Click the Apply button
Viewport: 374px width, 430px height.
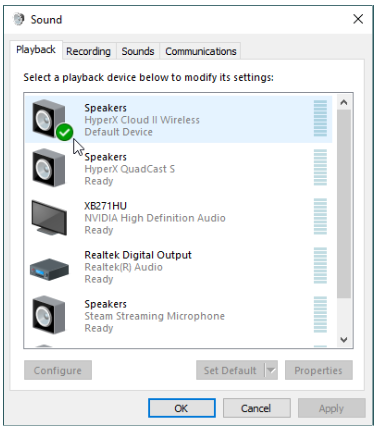click(331, 408)
